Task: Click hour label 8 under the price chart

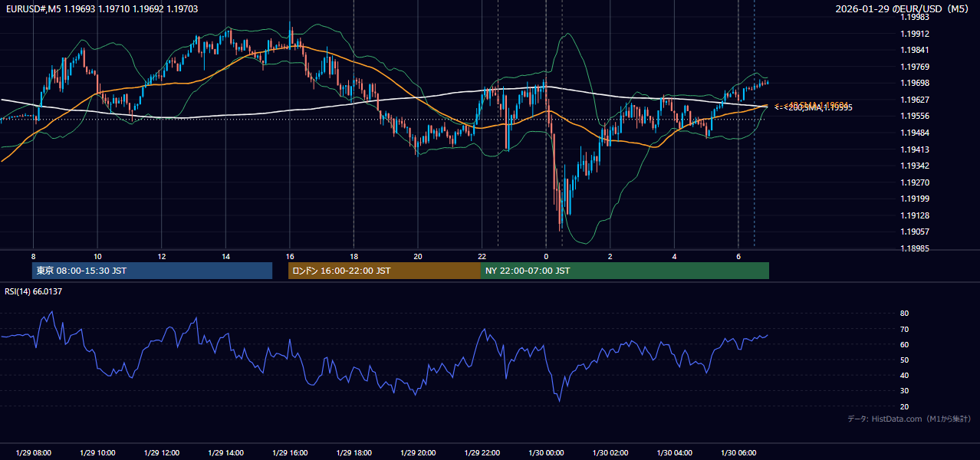Action: click(33, 256)
